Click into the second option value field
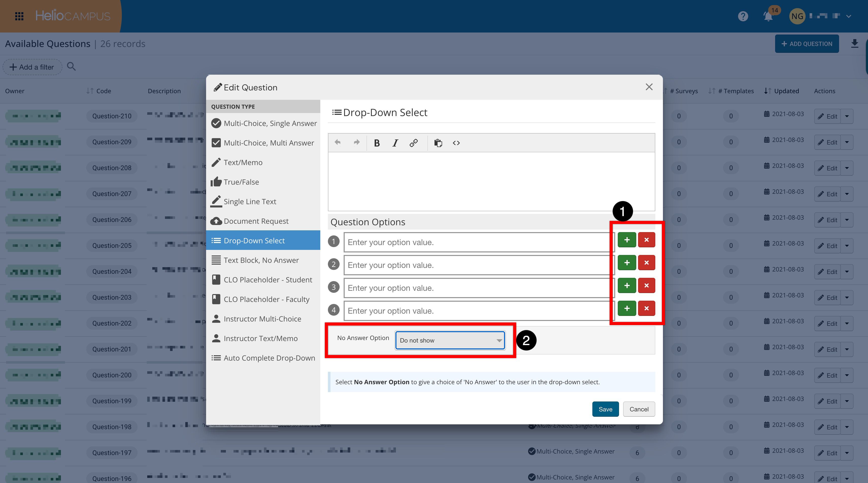This screenshot has height=483, width=868. click(x=478, y=265)
